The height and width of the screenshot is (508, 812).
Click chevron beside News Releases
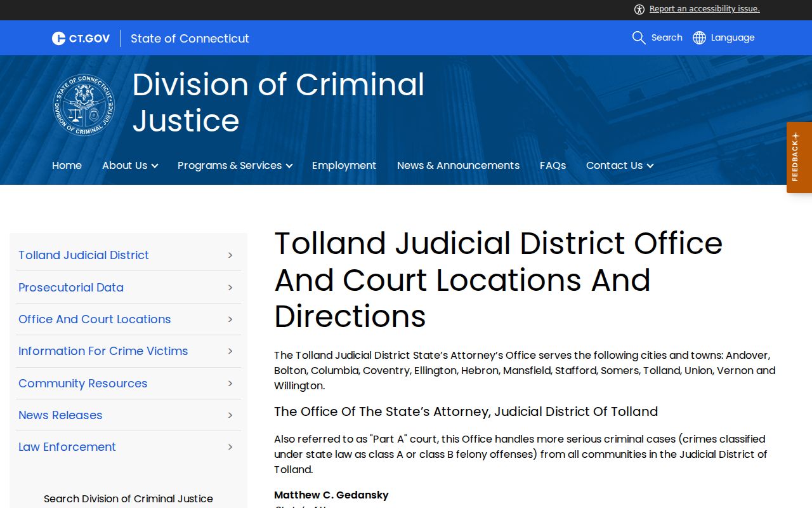pos(230,415)
